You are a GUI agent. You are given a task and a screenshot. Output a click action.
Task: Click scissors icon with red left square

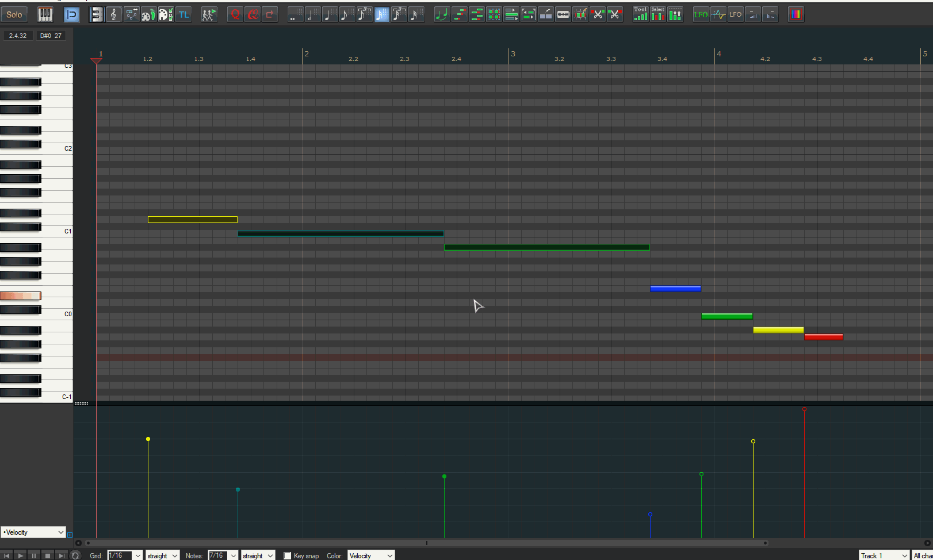(598, 14)
